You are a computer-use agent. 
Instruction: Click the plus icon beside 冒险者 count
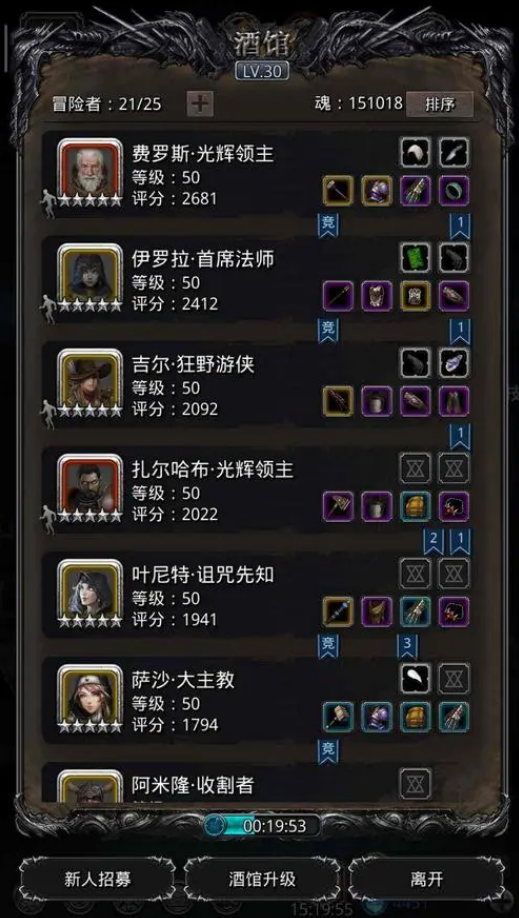[x=200, y=104]
